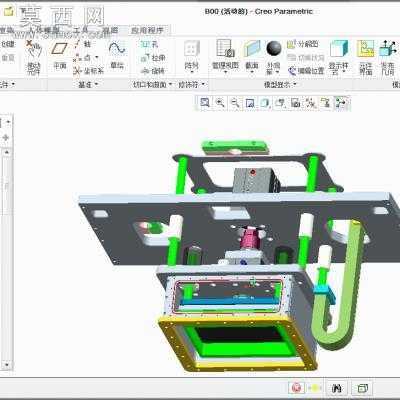This screenshot has width=400, height=400.
Task: Start the Sketch (草绘) curve tool
Action: (x=117, y=55)
